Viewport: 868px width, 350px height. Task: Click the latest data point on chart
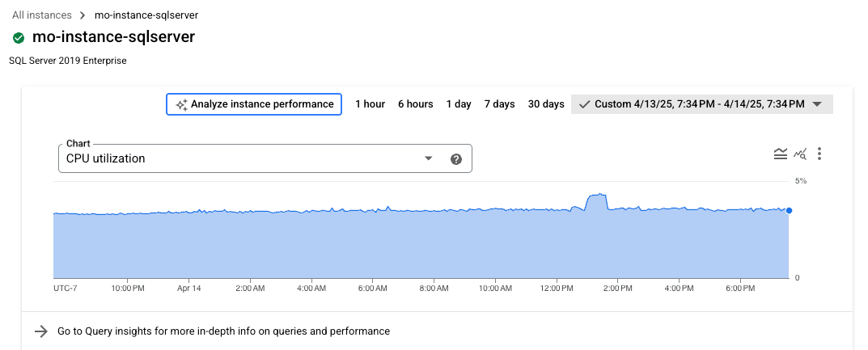pyautogui.click(x=789, y=210)
